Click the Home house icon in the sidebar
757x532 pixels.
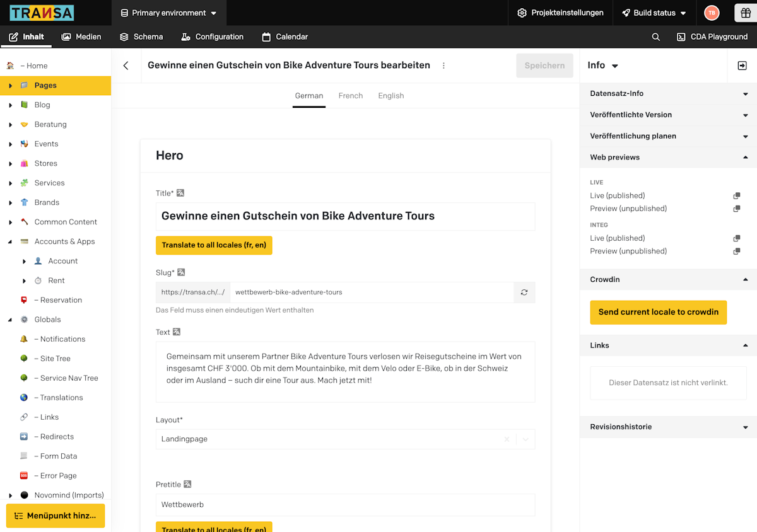coord(10,66)
